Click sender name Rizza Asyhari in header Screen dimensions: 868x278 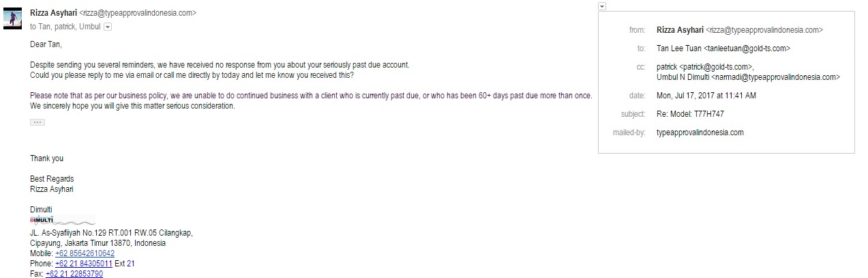pos(54,12)
